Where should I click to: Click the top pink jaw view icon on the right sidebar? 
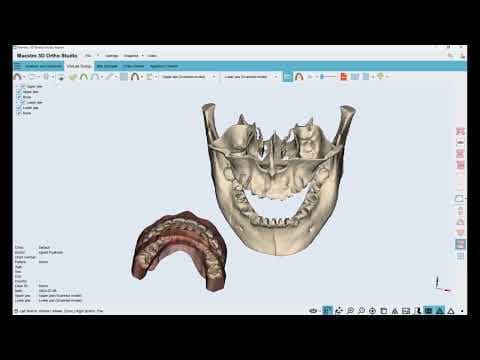(x=460, y=131)
